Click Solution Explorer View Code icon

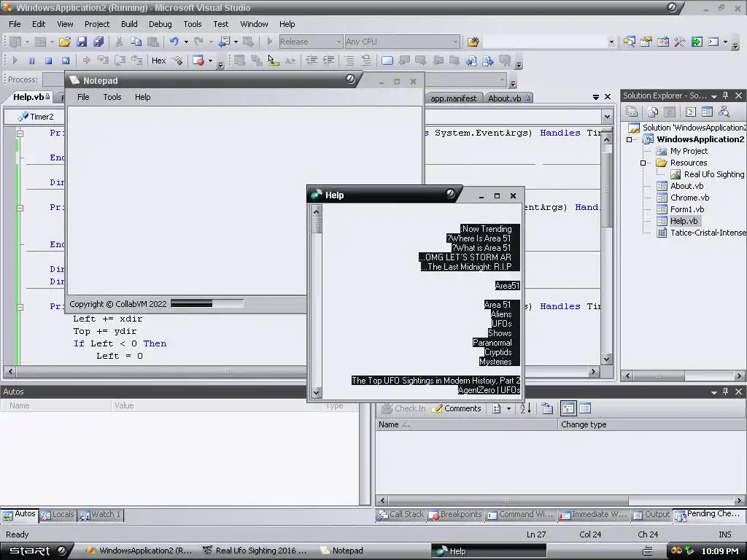691,112
